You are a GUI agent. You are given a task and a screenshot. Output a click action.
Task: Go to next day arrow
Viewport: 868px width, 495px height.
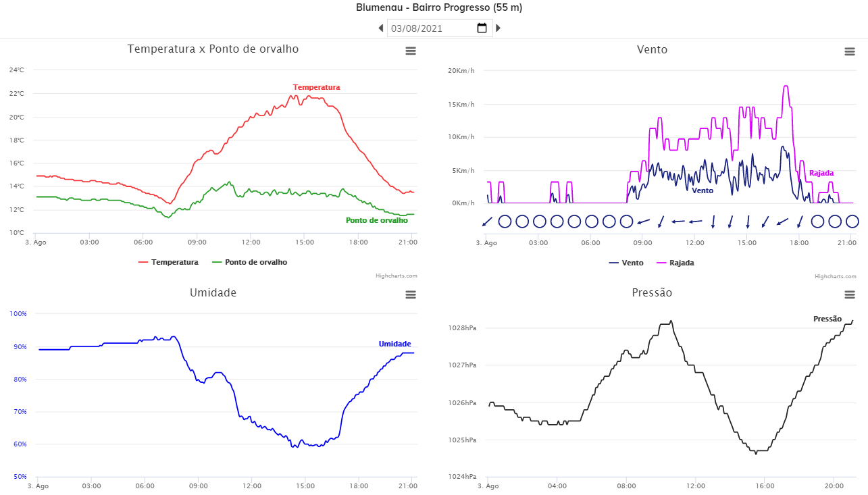coord(498,28)
